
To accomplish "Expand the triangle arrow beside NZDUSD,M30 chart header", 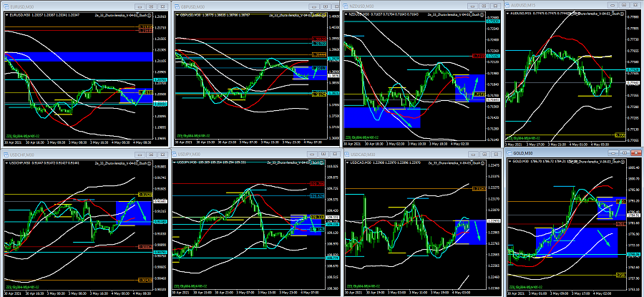I will tap(346, 14).
